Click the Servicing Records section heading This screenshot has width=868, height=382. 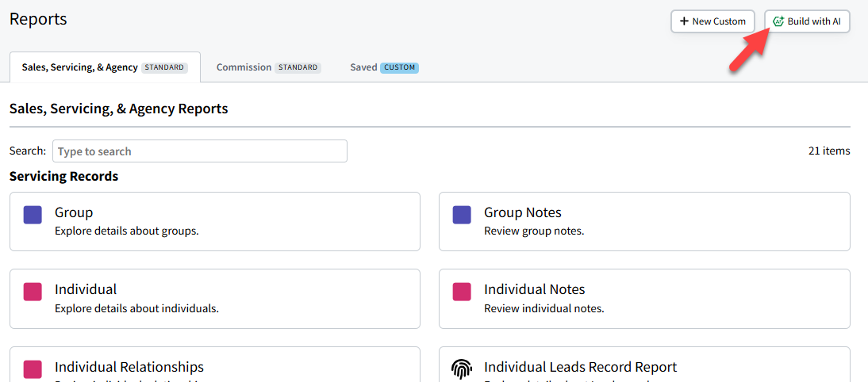click(x=63, y=177)
